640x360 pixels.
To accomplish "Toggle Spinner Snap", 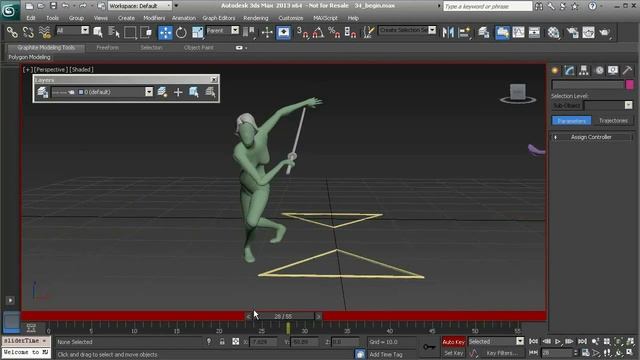I will click(350, 32).
